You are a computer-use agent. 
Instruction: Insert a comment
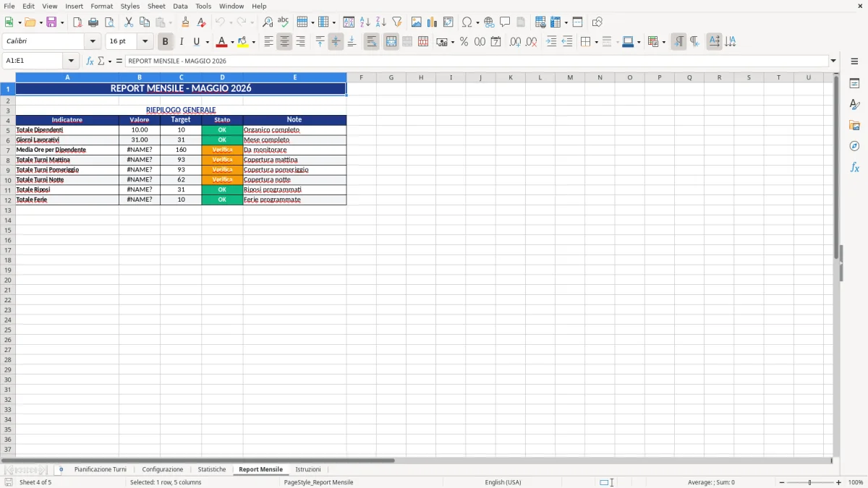pyautogui.click(x=505, y=22)
